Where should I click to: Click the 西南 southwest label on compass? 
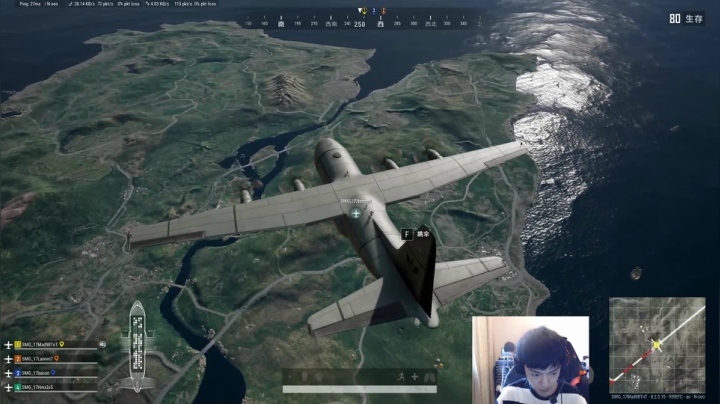[331, 24]
